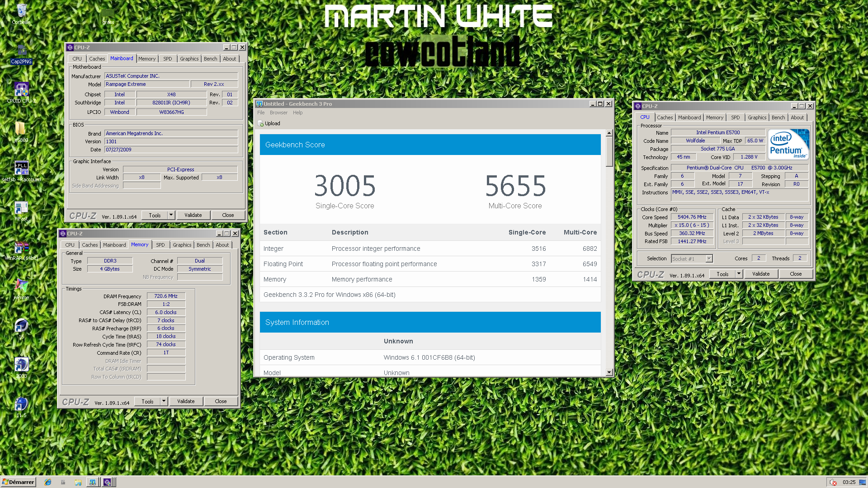Open the Browser menu in Geekbench
This screenshot has width=868, height=488.
tap(278, 113)
